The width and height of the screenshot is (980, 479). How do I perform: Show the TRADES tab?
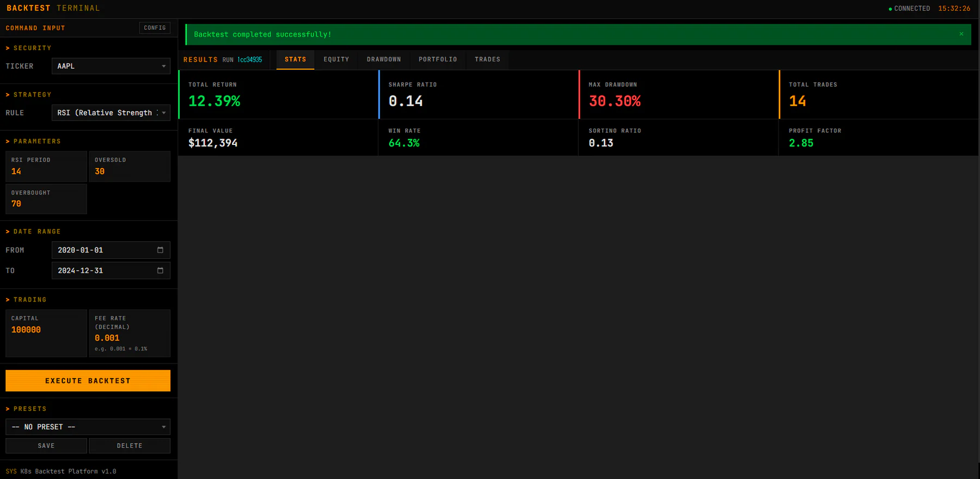487,59
